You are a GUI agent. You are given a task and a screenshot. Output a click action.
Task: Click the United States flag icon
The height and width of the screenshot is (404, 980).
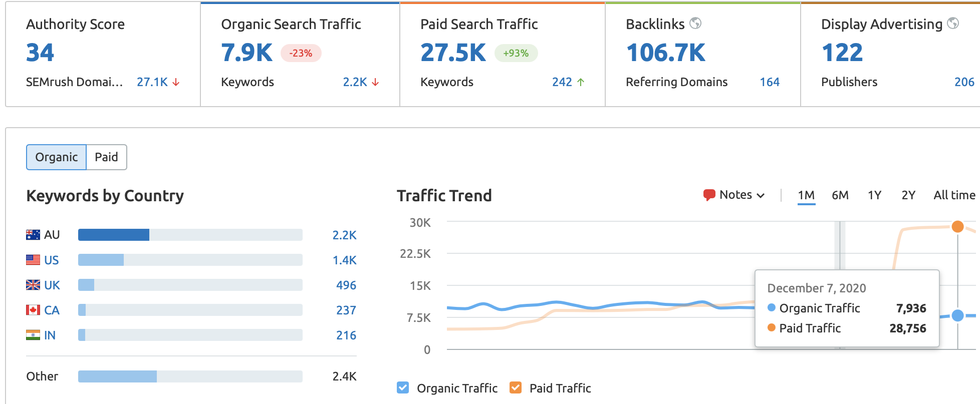tap(33, 260)
